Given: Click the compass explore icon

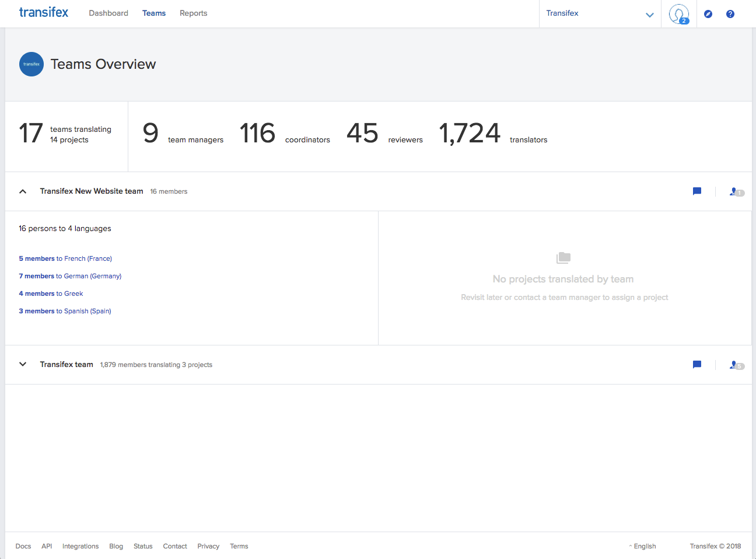Looking at the screenshot, I should (x=708, y=14).
